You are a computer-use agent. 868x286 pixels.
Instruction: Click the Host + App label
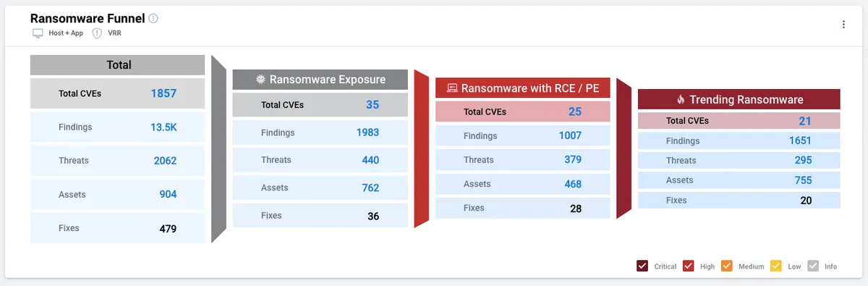click(66, 33)
